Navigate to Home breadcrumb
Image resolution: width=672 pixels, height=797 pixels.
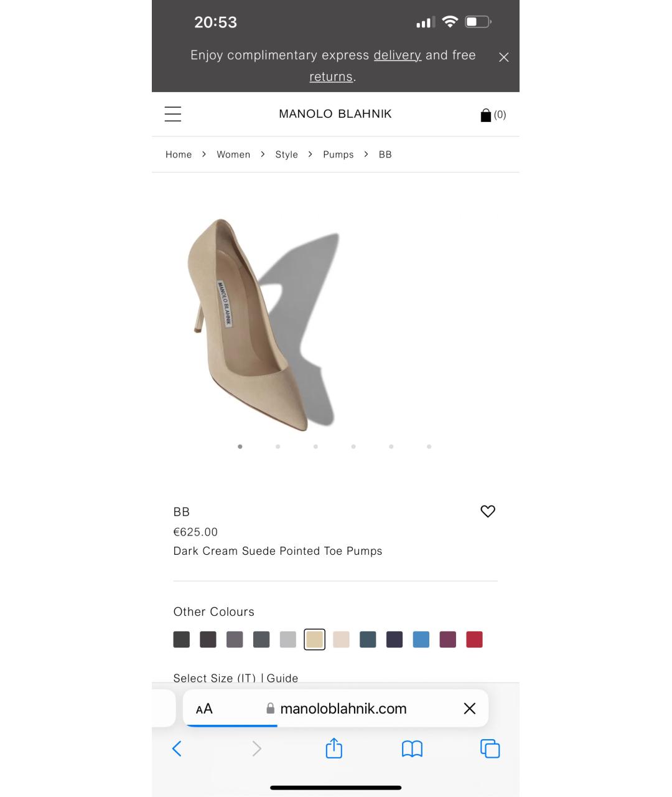[179, 154]
